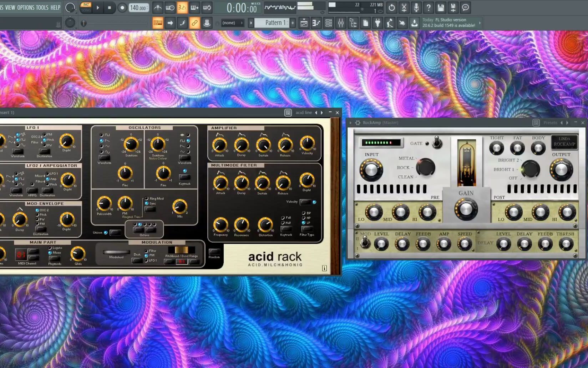Click the 0:00:00 time display
This screenshot has width=588, height=368.
coord(242,8)
